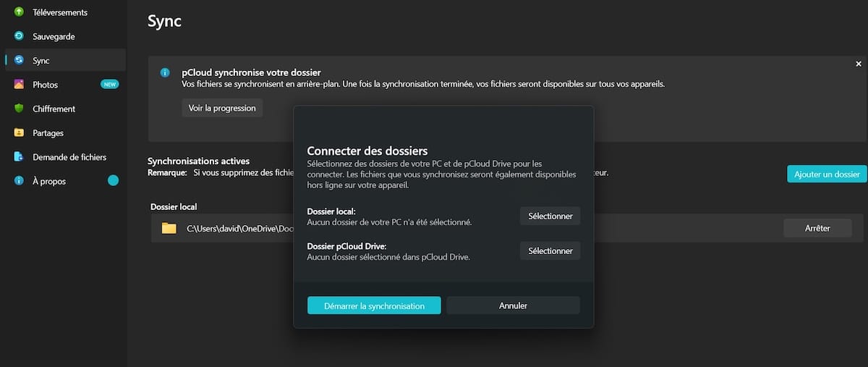Click the Partages folder icon
This screenshot has height=367, width=868.
pyautogui.click(x=19, y=133)
